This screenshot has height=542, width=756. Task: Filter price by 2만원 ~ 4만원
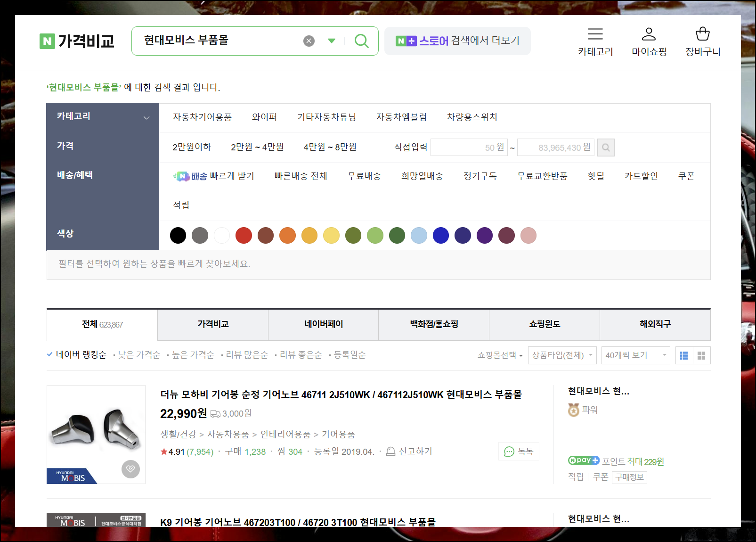tap(257, 147)
